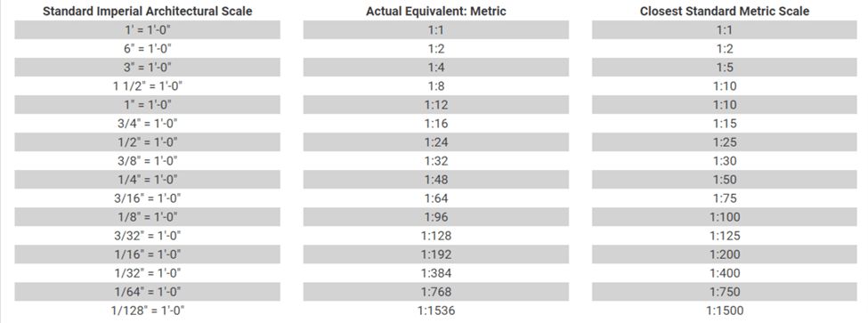Click the 1:125 standard metric scale
868x323 pixels.
click(725, 236)
